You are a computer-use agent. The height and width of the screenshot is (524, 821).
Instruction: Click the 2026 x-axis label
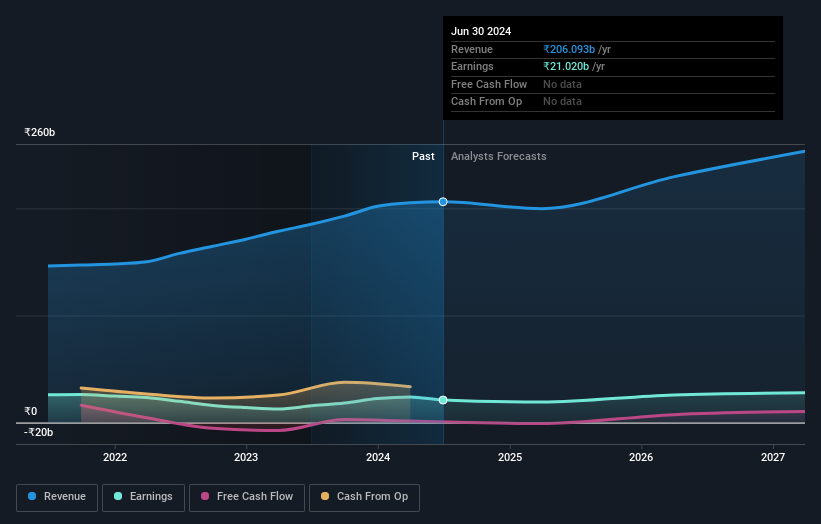pos(641,457)
